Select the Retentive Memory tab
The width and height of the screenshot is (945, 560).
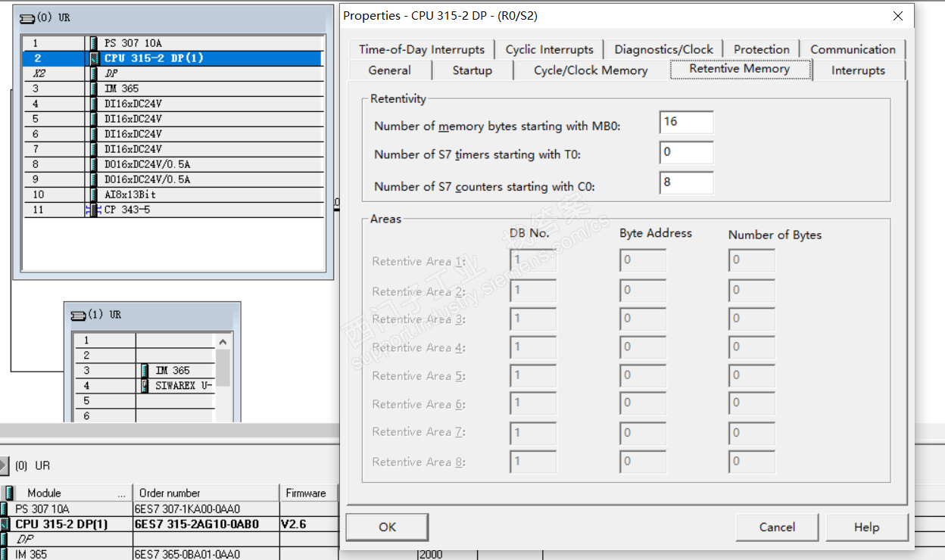click(x=740, y=69)
